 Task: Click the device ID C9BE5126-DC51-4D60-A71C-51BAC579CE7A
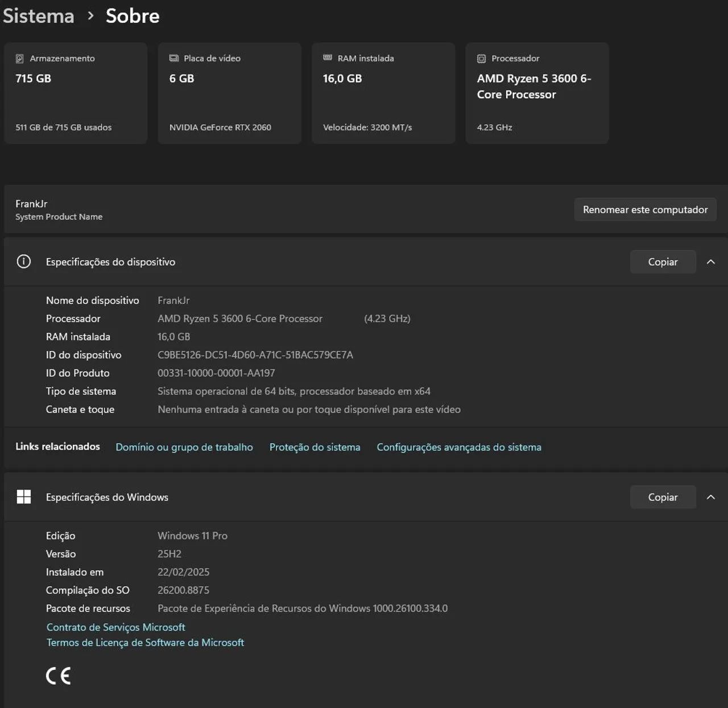pos(255,355)
